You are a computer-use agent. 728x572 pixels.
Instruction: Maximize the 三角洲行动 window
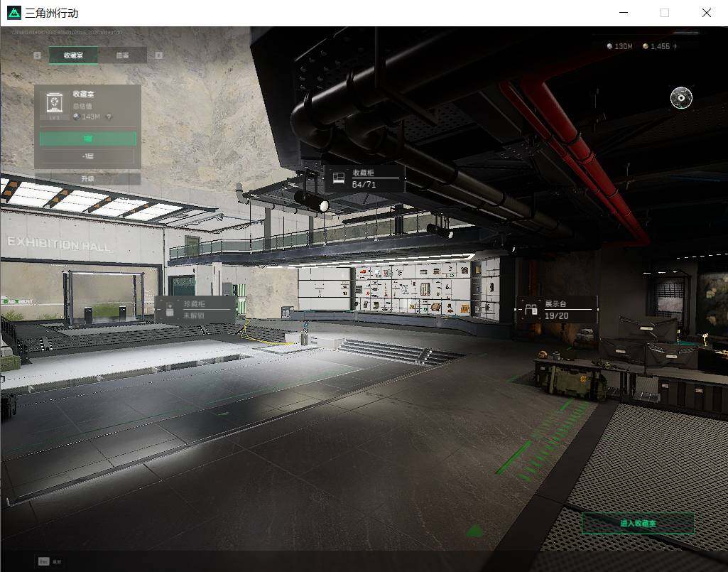click(x=665, y=13)
